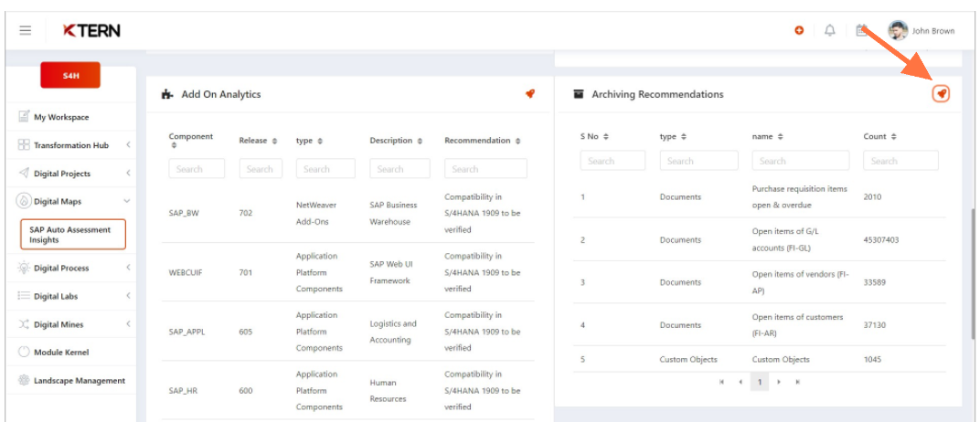Select the WEBCUIF component cell
The image size is (980, 422).
pyautogui.click(x=185, y=272)
